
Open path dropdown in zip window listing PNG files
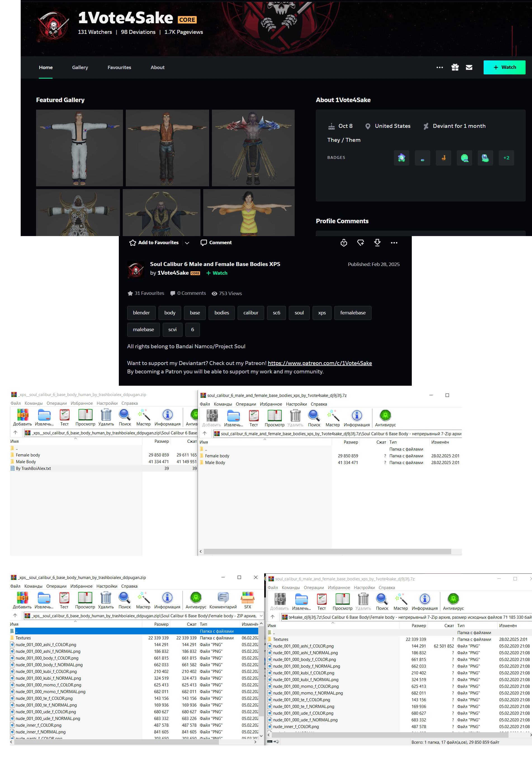tap(261, 616)
